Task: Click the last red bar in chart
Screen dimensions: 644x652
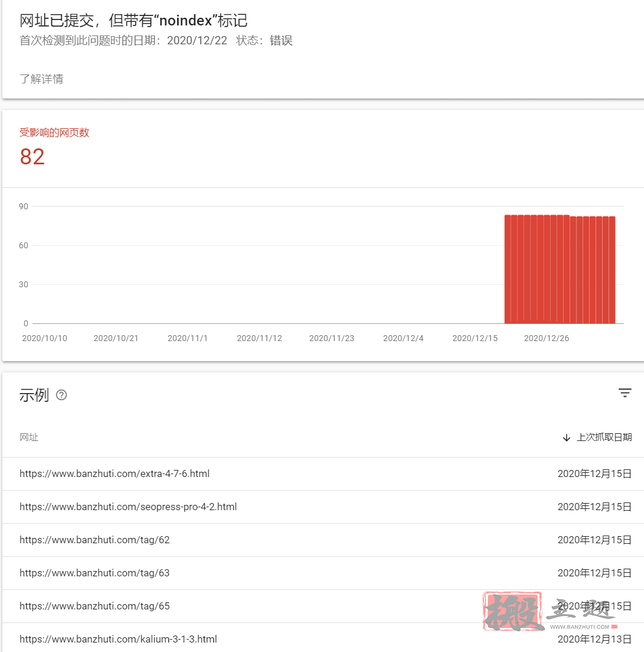Action: tap(612, 270)
